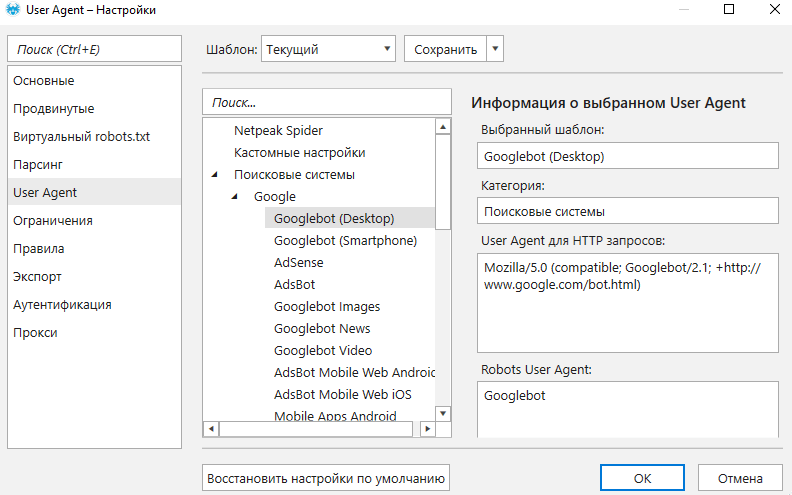Image resolution: width=792 pixels, height=495 pixels.
Task: Focus the Поиск (Ctrl+E) settings search field
Action: 94,49
